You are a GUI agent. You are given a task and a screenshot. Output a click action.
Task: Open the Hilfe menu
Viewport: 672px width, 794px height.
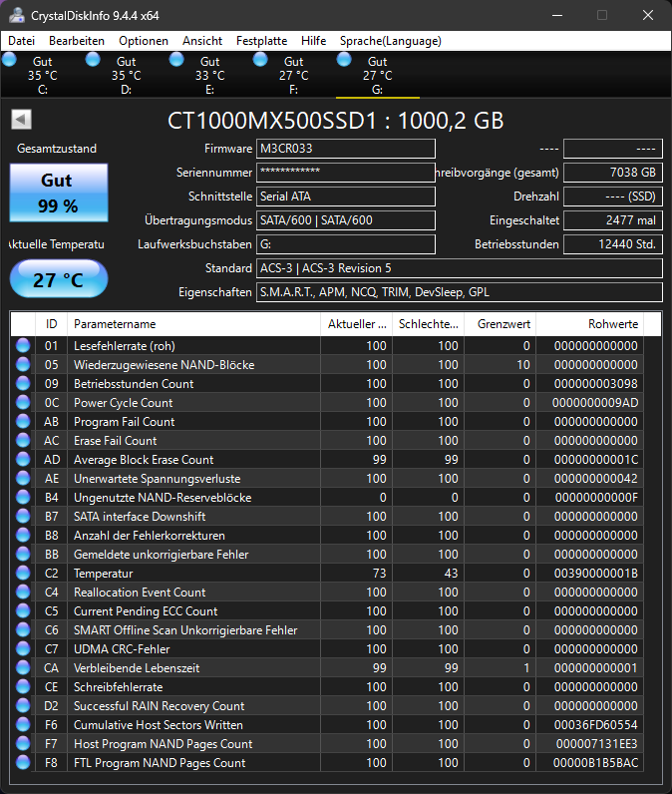(313, 41)
